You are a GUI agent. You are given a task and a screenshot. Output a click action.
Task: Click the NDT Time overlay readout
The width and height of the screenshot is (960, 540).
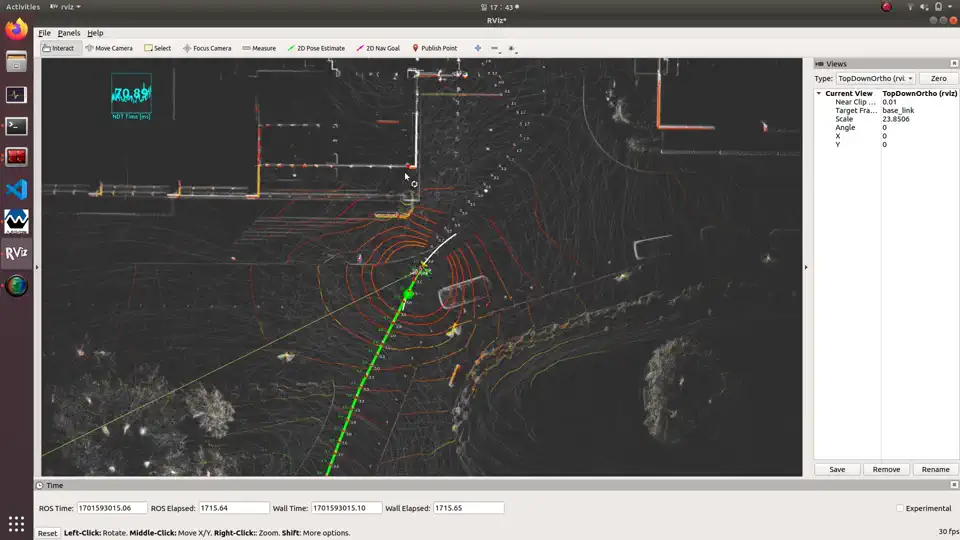coord(131,96)
